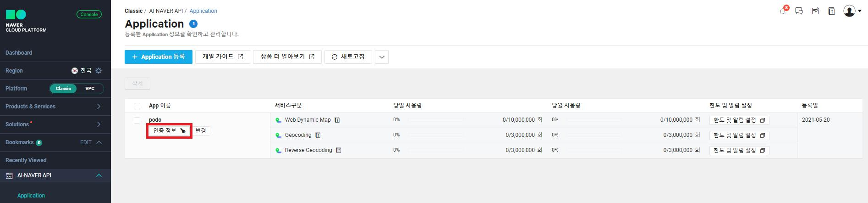Viewport: 868px width, 203px height.
Task: Open the notes checklist icon in header
Action: [815, 11]
